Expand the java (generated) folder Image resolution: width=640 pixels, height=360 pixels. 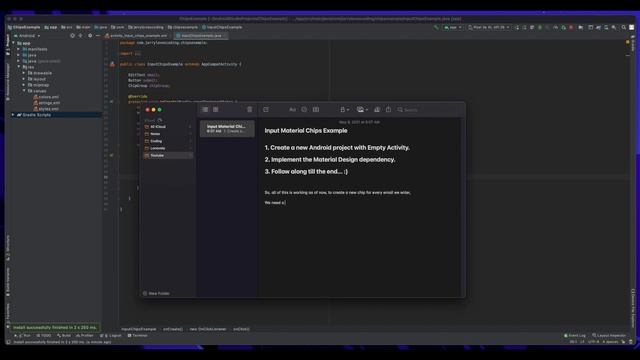pos(18,61)
